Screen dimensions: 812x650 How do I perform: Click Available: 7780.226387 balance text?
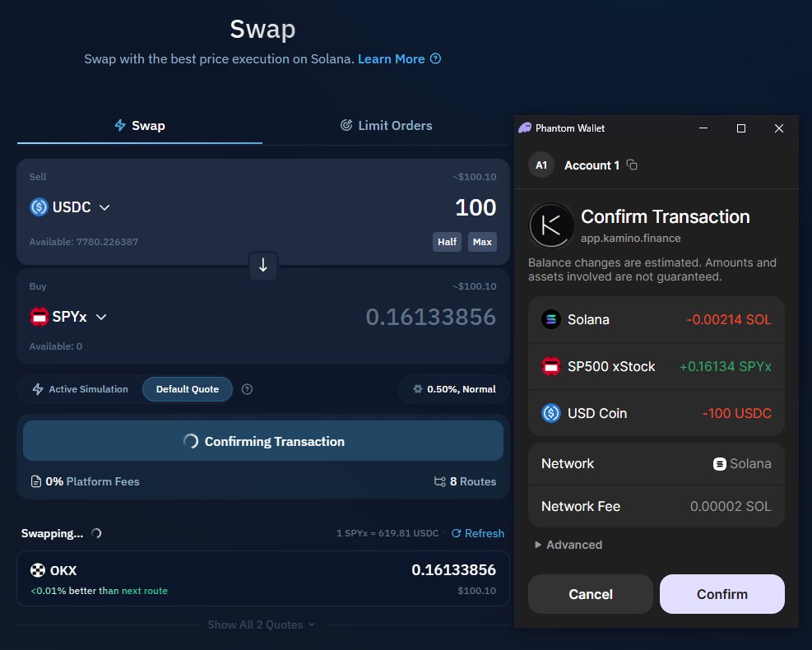(x=84, y=242)
